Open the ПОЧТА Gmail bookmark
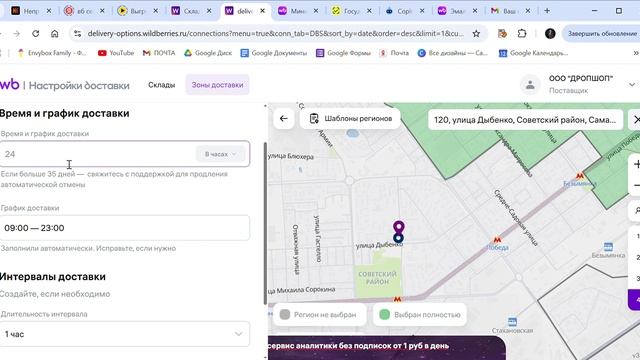 [159, 53]
